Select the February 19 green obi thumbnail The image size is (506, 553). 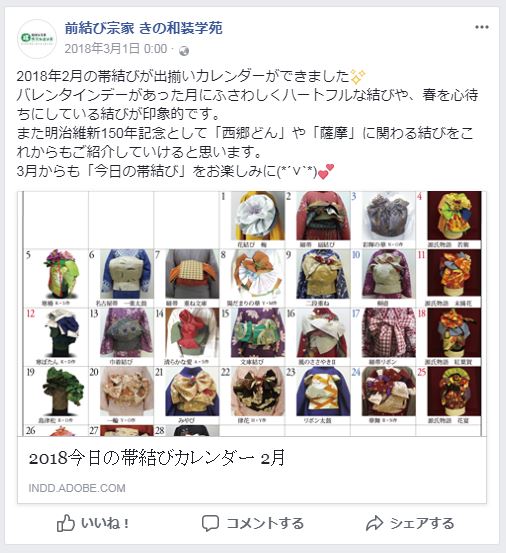click(61, 391)
